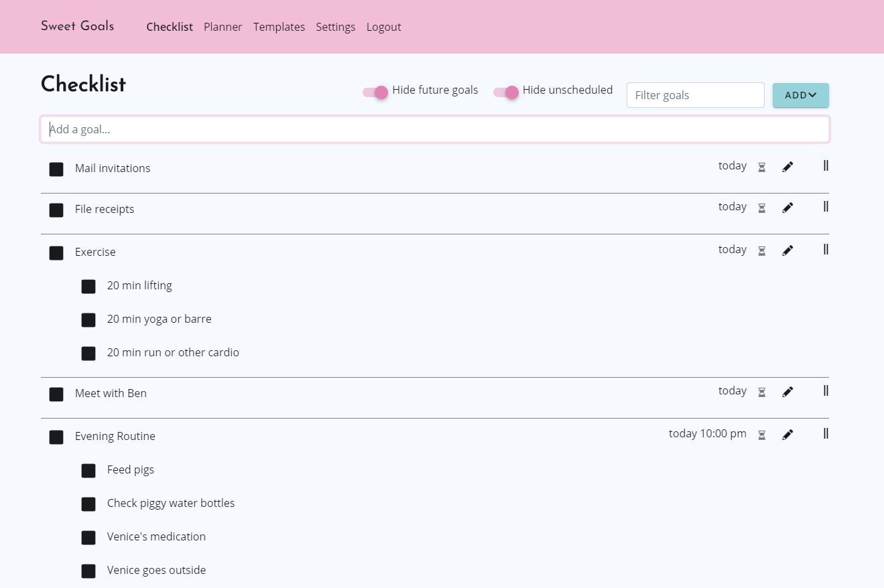Click the 'Feed pigs' subtask text
The height and width of the screenshot is (588, 884).
(x=131, y=469)
